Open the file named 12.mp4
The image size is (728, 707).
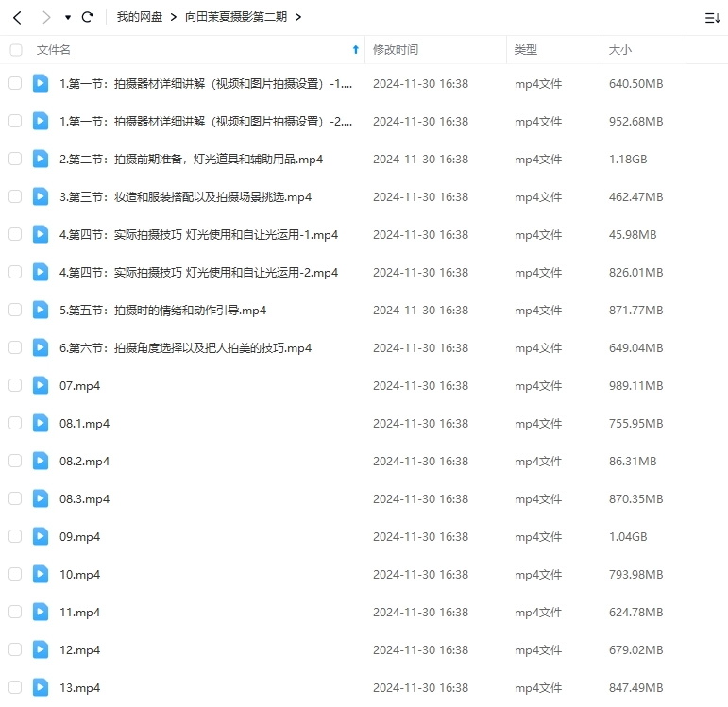(80, 650)
